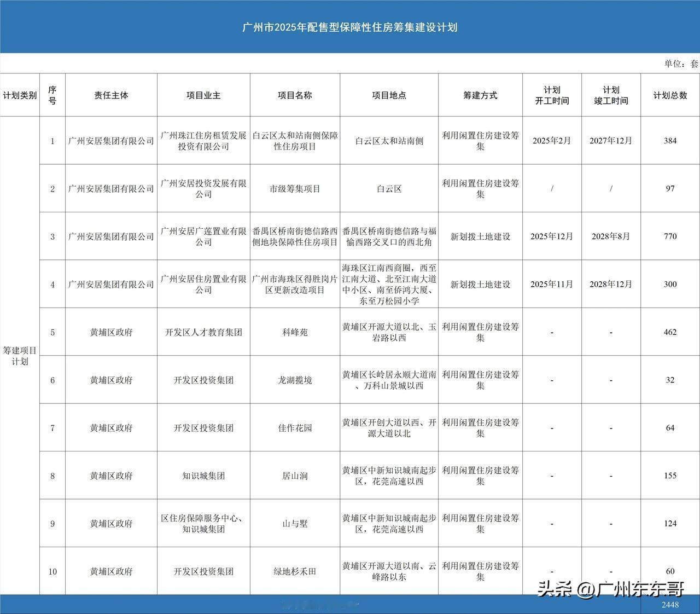The width and height of the screenshot is (700, 614).
Task: Click the total count 770
Action: click(670, 236)
